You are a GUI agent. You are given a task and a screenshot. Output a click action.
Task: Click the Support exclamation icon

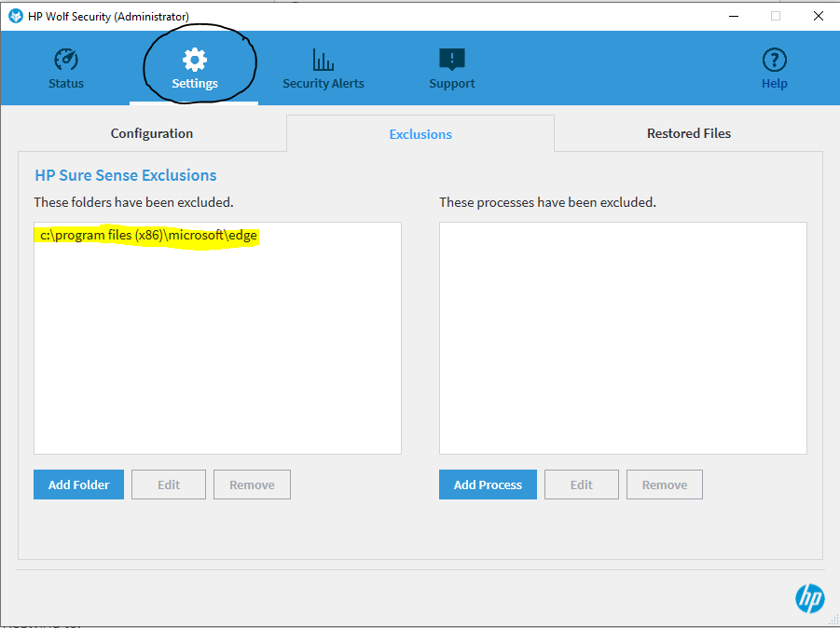pos(451,58)
